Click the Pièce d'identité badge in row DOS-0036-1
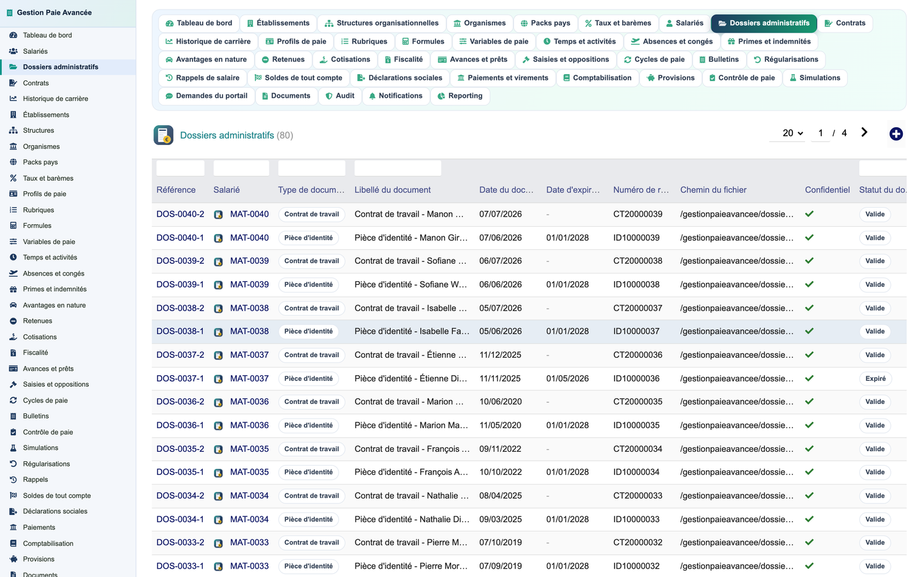Image resolution: width=924 pixels, height=577 pixels. pyautogui.click(x=308, y=425)
